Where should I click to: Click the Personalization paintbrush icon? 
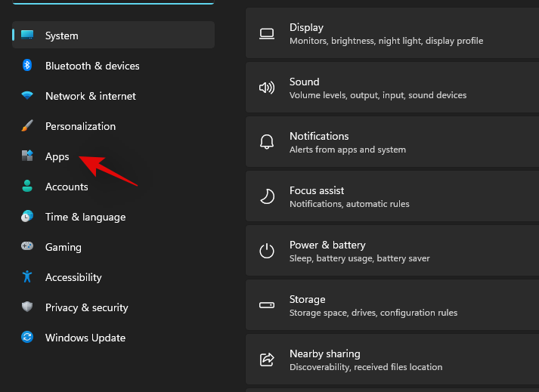(27, 126)
